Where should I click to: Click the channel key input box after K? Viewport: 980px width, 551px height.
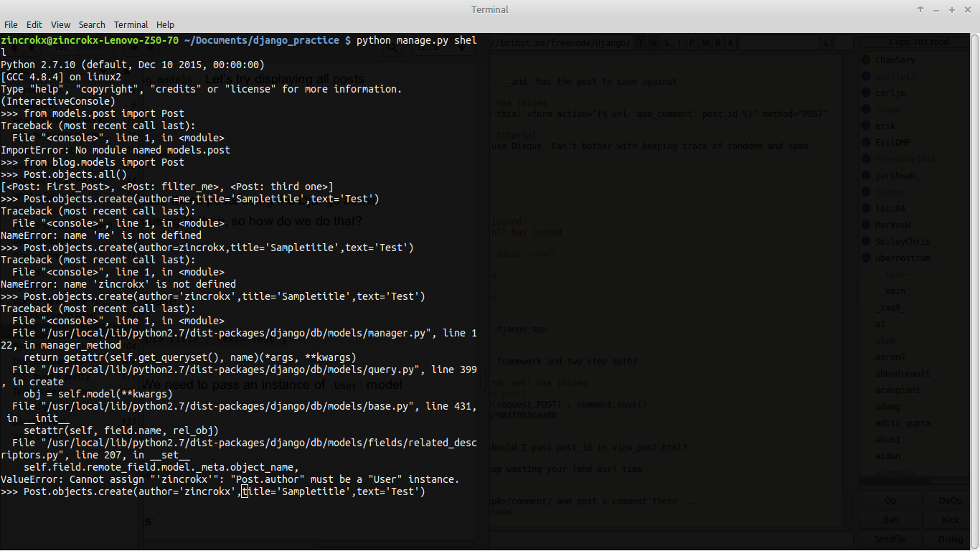tap(778, 43)
